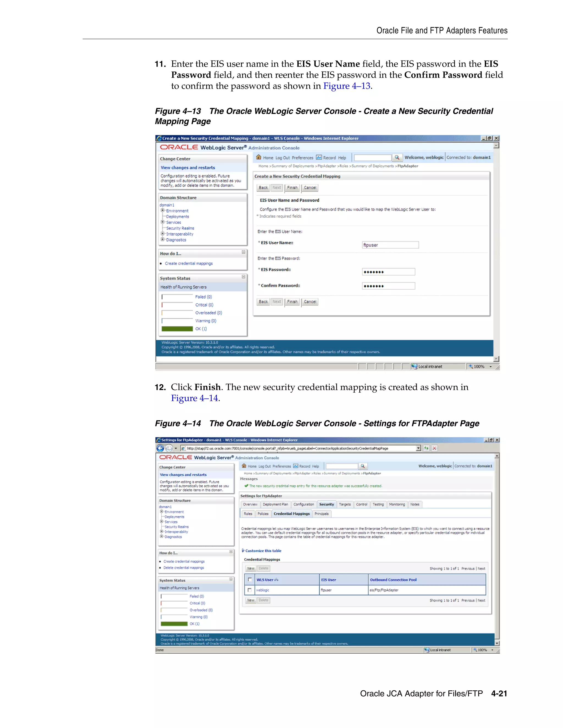The height and width of the screenshot is (728, 563).
Task: Expand Diagnostics node in Figure 4-13 tree
Action: (x=162, y=239)
